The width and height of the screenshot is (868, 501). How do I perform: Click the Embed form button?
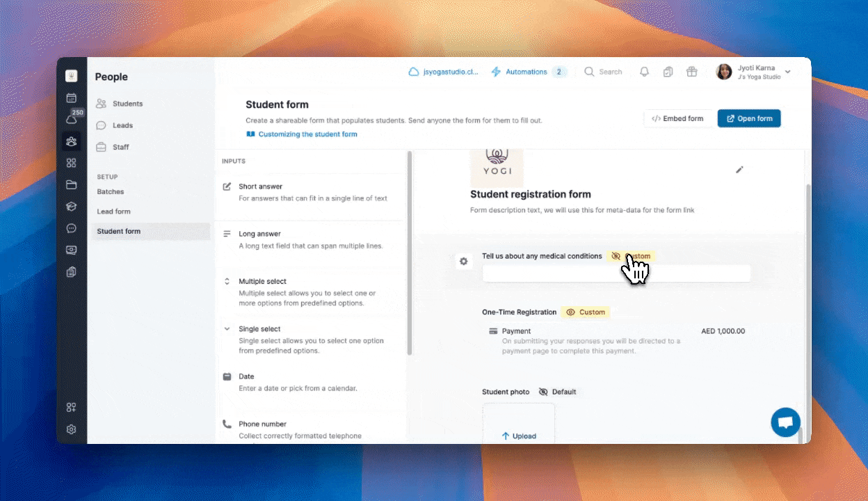tap(677, 118)
